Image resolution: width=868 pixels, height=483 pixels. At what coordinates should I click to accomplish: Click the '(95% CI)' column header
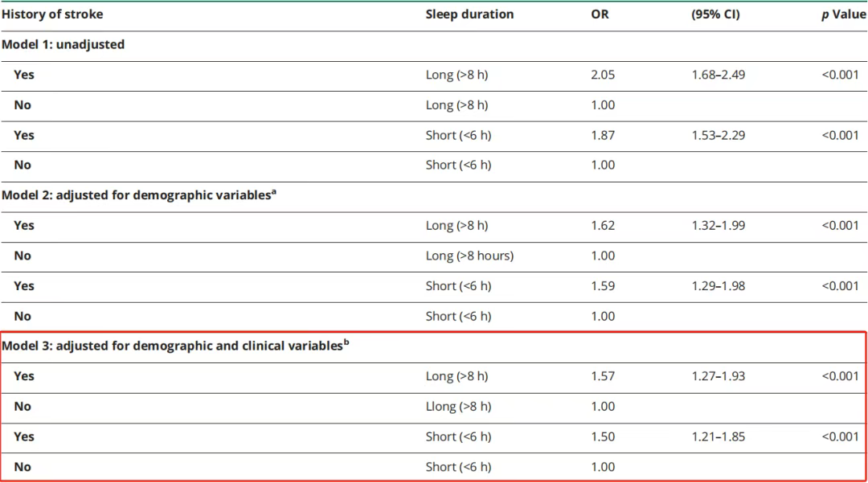tap(715, 14)
